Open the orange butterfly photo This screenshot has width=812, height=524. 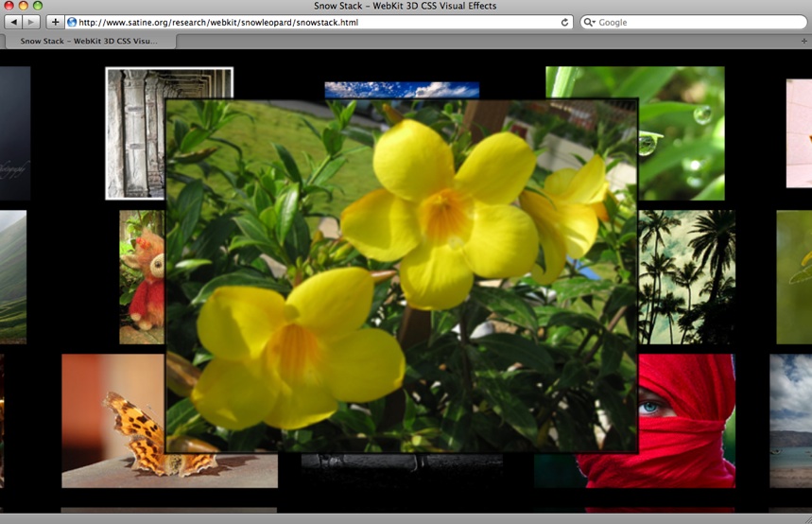pyautogui.click(x=113, y=421)
